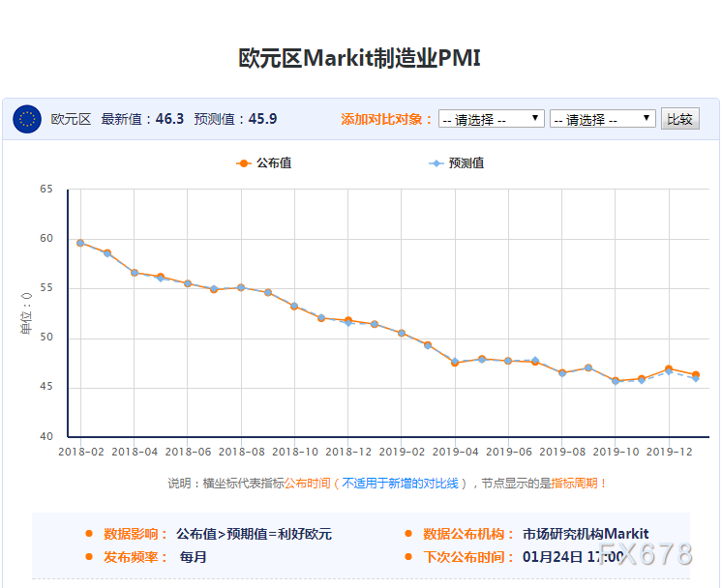Click the 比较 compare button
Viewport: 722px width, 588px height.
680,119
